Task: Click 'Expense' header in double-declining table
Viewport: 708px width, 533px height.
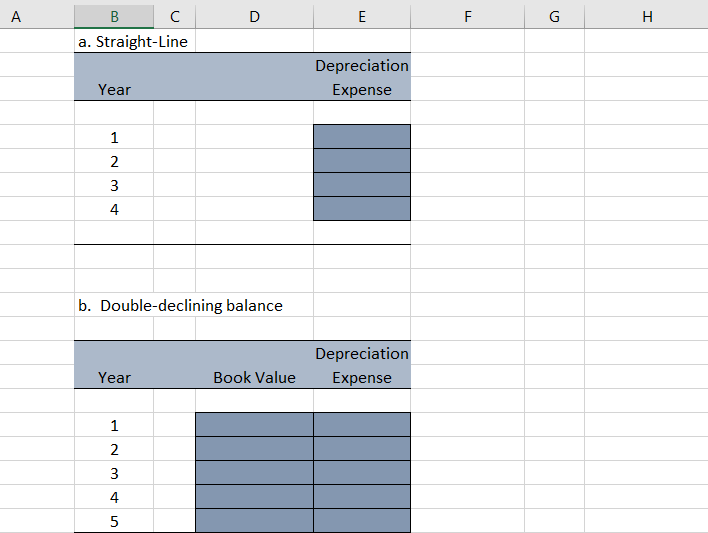Action: [362, 377]
